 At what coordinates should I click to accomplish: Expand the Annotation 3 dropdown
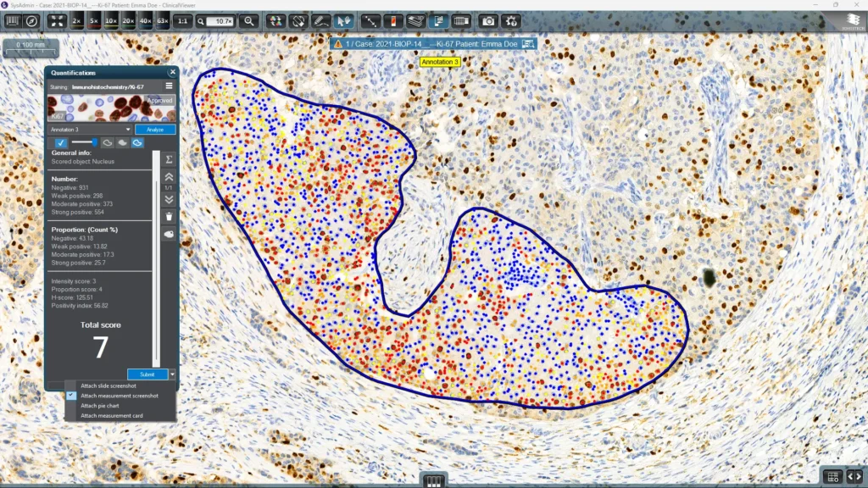(x=90, y=130)
